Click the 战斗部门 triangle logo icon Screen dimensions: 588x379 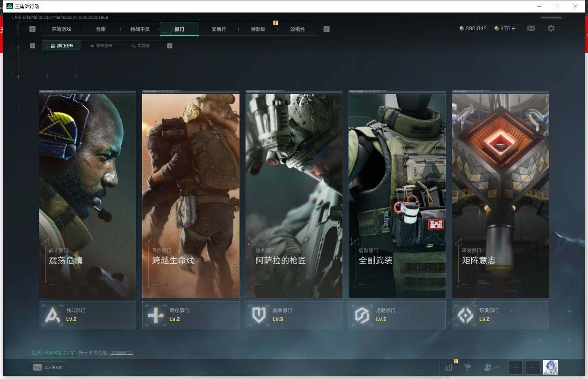click(52, 315)
